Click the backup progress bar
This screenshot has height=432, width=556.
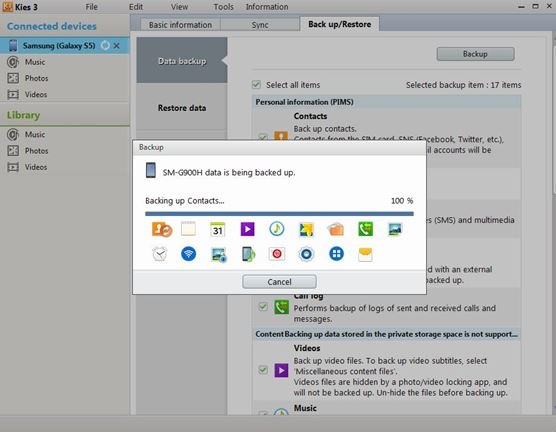[279, 214]
